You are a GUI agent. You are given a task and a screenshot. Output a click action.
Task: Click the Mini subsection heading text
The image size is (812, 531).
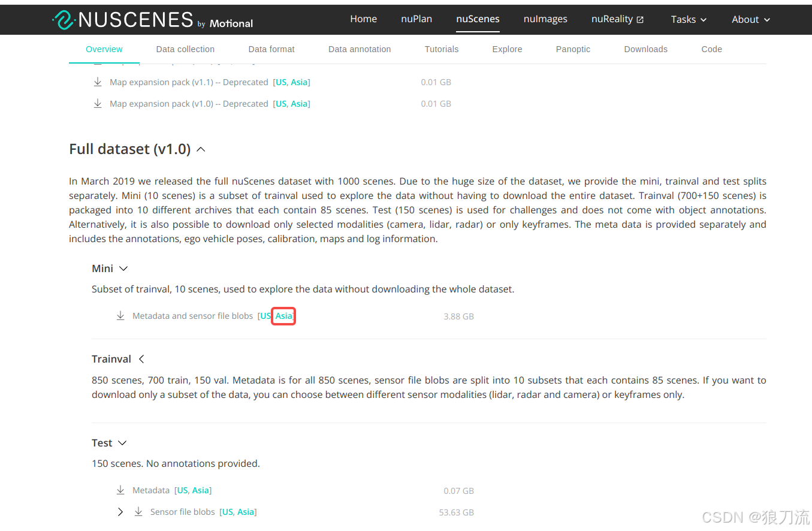(102, 268)
